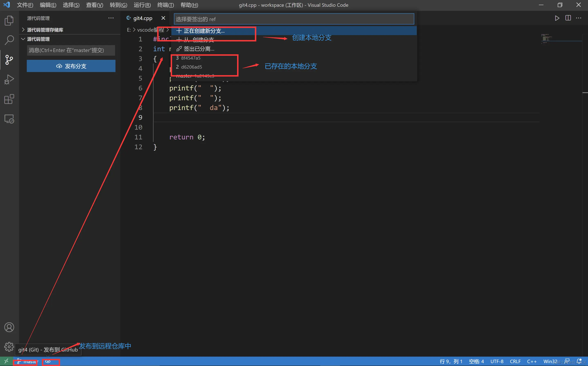Screen dimensions: 588x366
Task: Open the Extensions view icon
Action: click(x=9, y=99)
